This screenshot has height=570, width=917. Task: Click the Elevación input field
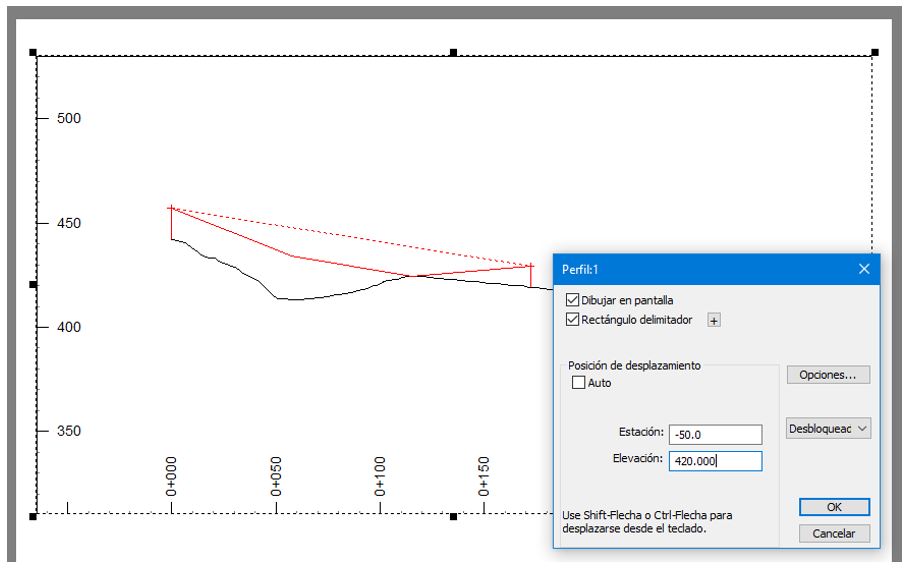715,461
